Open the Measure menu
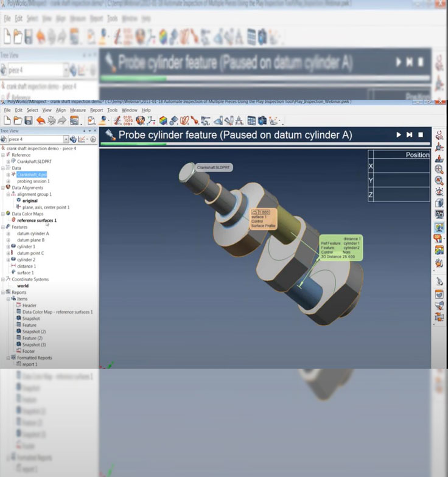The image size is (448, 477). coord(78,110)
